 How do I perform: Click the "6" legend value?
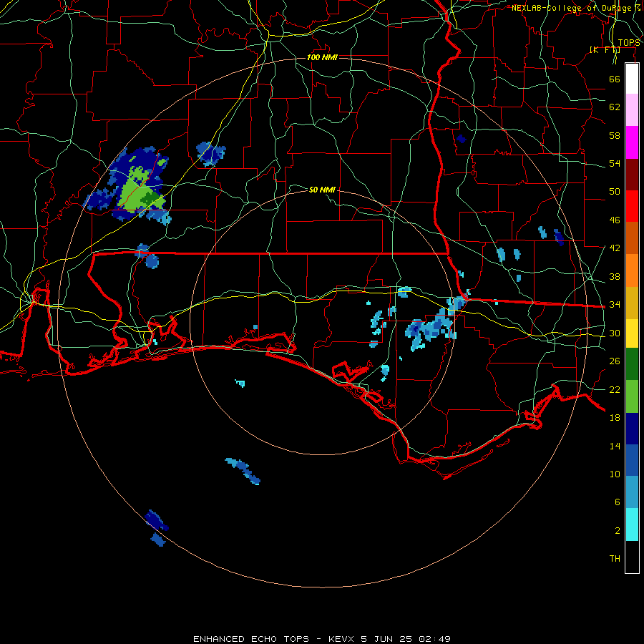[618, 502]
